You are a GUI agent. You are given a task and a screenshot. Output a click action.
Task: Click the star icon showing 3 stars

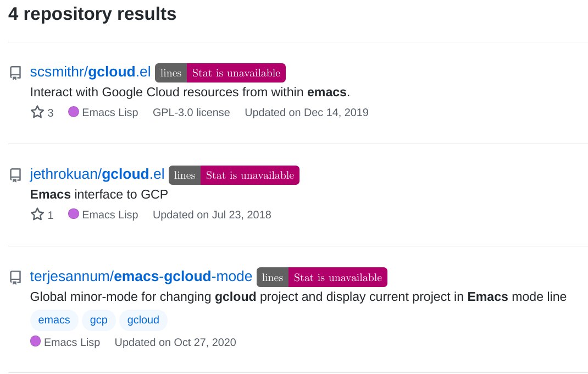point(37,112)
